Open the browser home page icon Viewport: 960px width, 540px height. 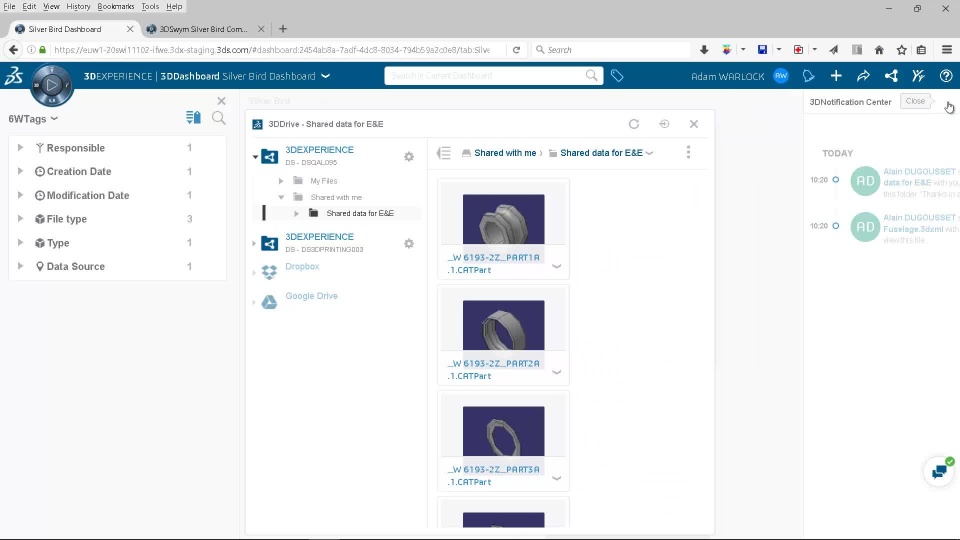coord(879,50)
